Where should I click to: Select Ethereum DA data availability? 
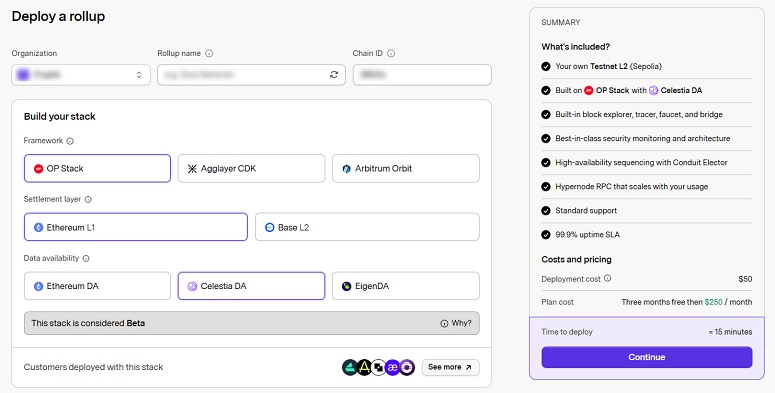pyautogui.click(x=97, y=286)
